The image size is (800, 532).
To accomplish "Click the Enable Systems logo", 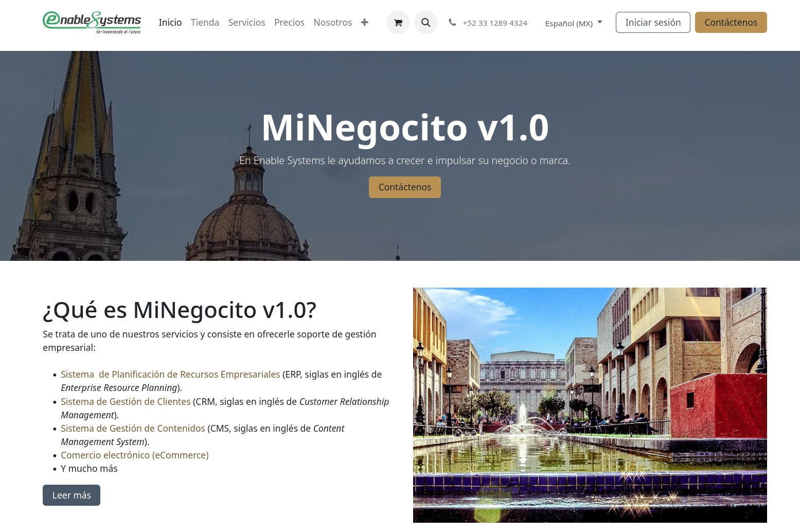I will (x=92, y=22).
